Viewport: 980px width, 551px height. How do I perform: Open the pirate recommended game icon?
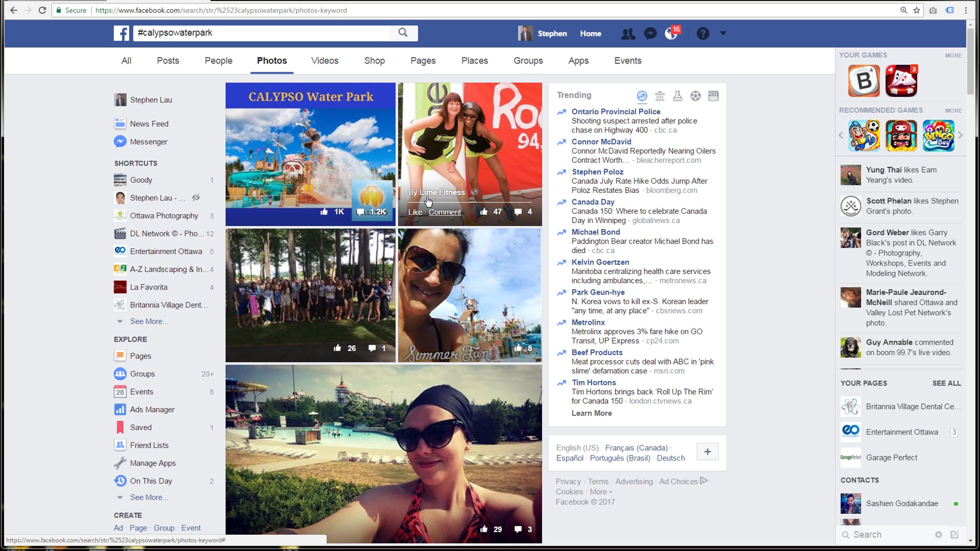click(902, 136)
